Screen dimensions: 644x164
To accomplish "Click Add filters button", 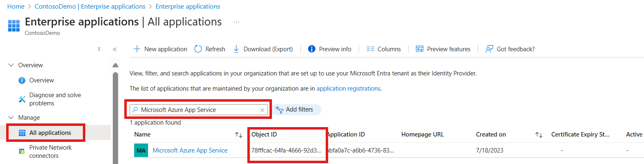I will (x=297, y=109).
